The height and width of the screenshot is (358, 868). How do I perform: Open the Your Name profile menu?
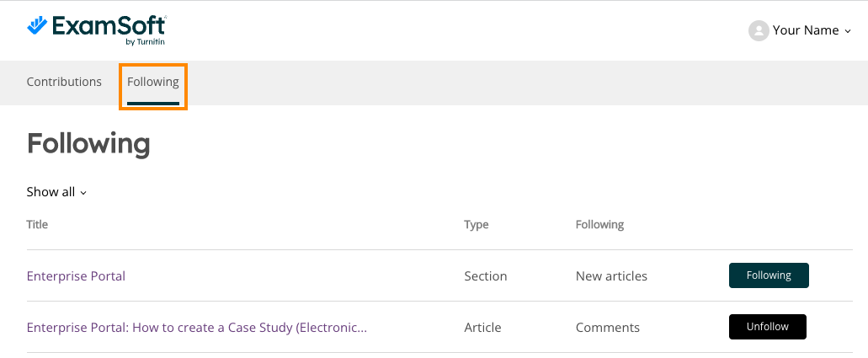click(x=799, y=30)
